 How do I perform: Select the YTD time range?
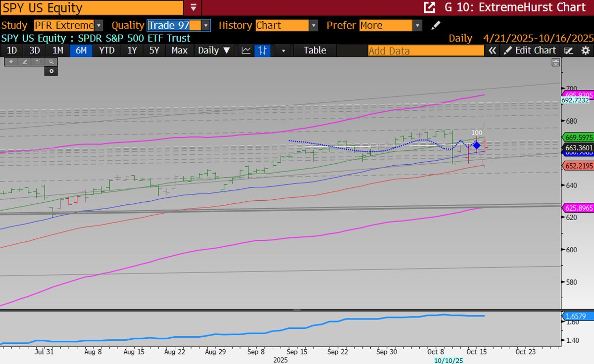pos(106,50)
